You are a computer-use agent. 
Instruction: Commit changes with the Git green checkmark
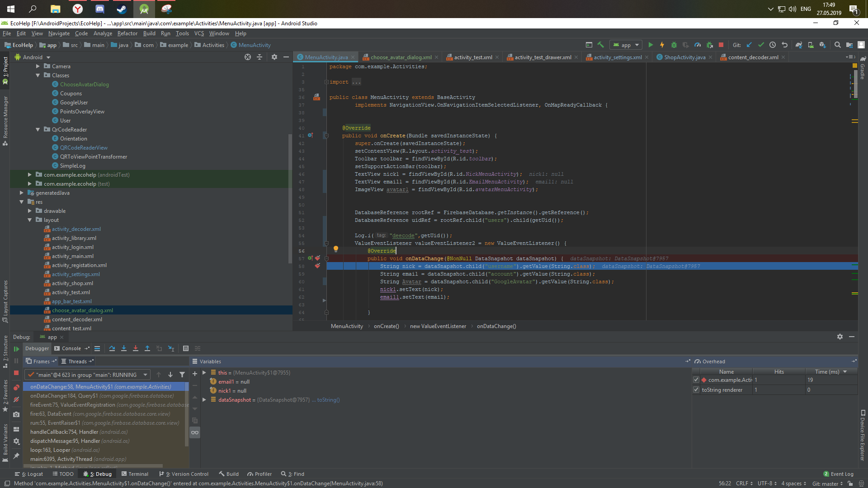pos(761,45)
